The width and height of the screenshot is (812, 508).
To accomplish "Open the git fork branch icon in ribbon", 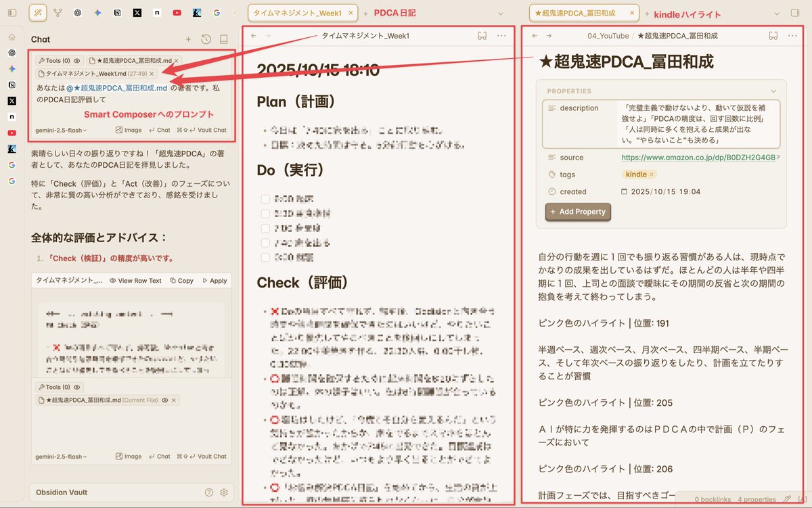I will (58, 12).
